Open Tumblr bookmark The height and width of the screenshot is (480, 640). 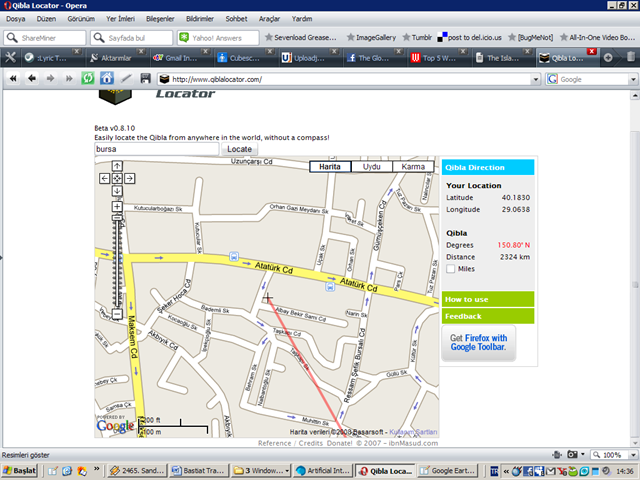[417, 38]
